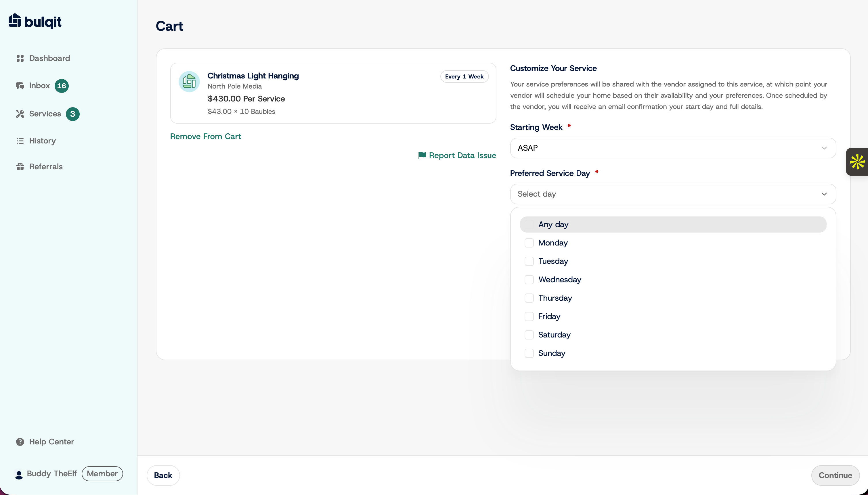Expand the Starting Week ASAP dropdown

click(x=673, y=148)
